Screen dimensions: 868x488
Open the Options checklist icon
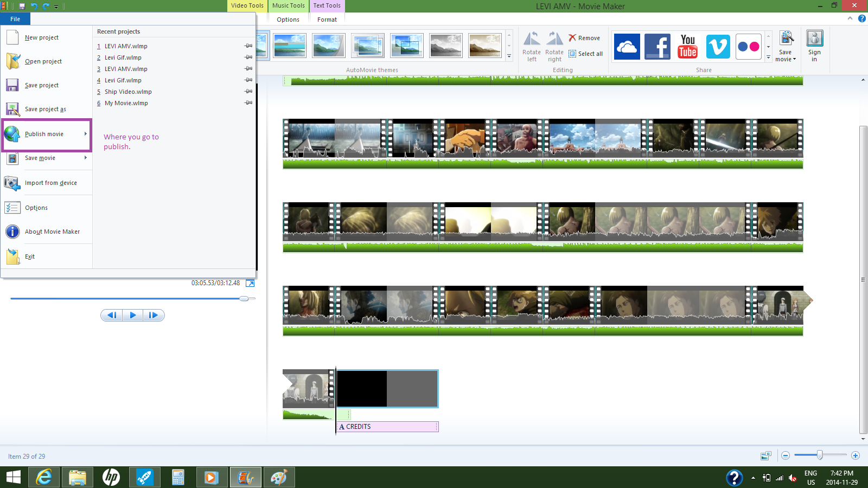12,208
